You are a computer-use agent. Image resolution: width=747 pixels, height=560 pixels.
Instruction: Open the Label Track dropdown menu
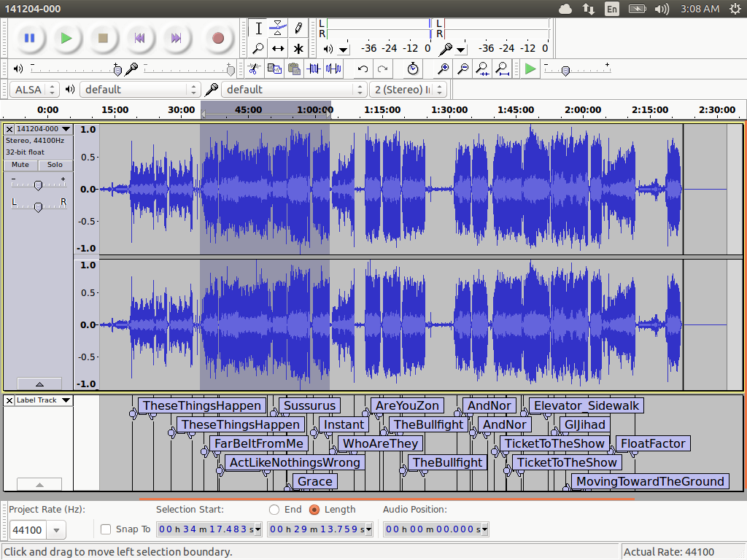pyautogui.click(x=43, y=400)
